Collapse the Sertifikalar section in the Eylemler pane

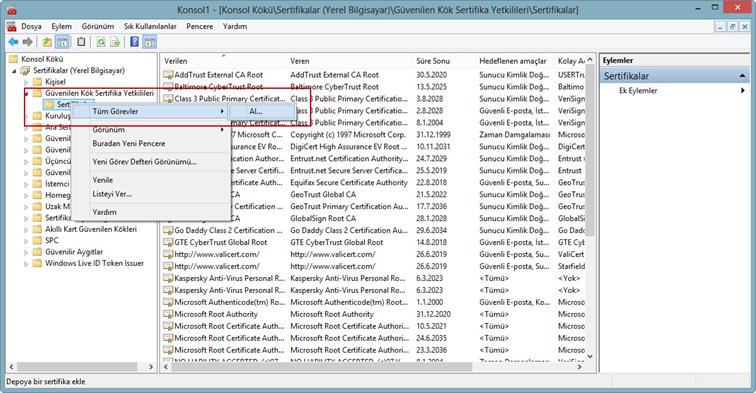(x=742, y=76)
